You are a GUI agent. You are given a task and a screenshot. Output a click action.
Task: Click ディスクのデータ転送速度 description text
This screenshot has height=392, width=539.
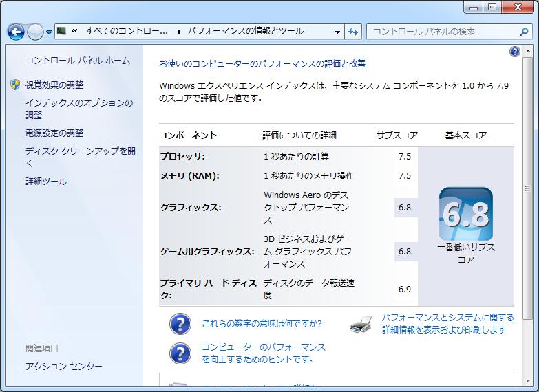click(308, 289)
